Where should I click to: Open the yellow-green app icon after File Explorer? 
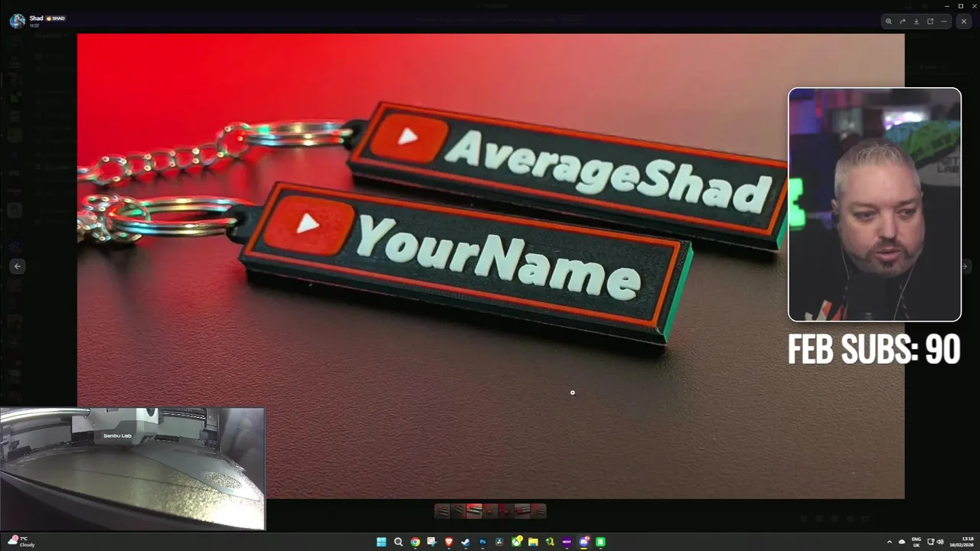coord(550,542)
